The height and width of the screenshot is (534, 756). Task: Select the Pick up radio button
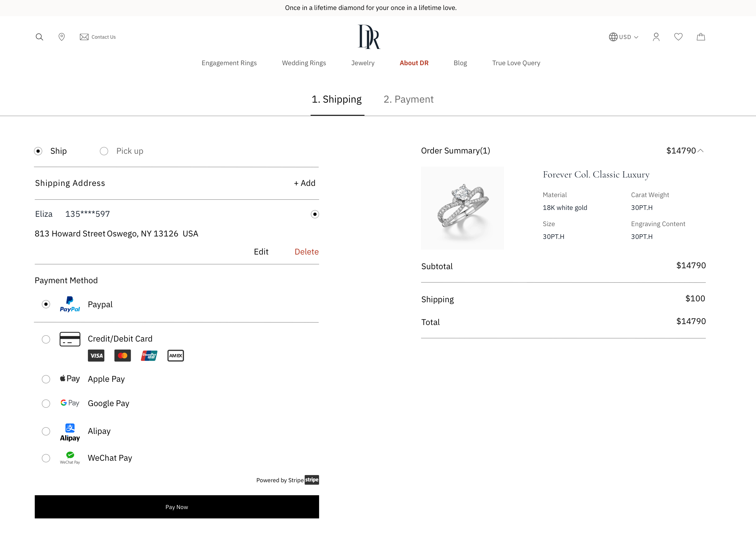click(104, 151)
